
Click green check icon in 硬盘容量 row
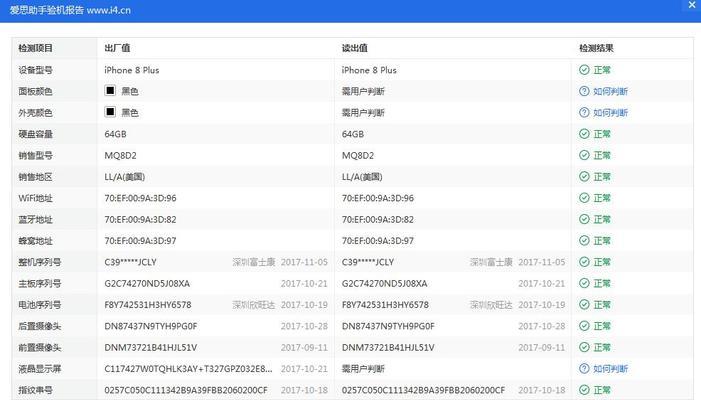pyautogui.click(x=584, y=134)
